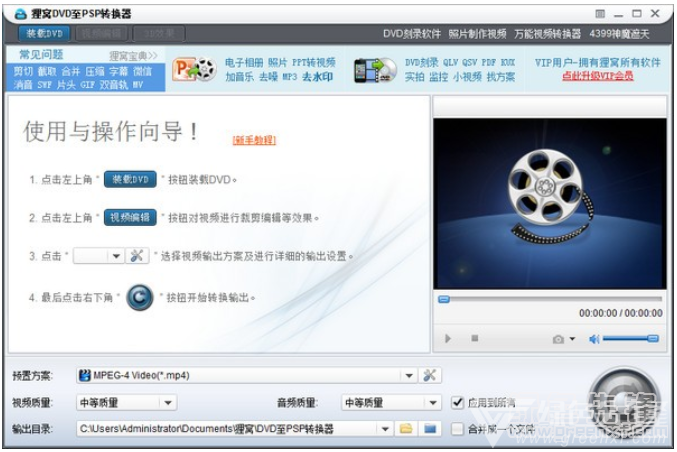The image size is (677, 452).
Task: Take a snapshot with the camera icon
Action: (x=558, y=339)
